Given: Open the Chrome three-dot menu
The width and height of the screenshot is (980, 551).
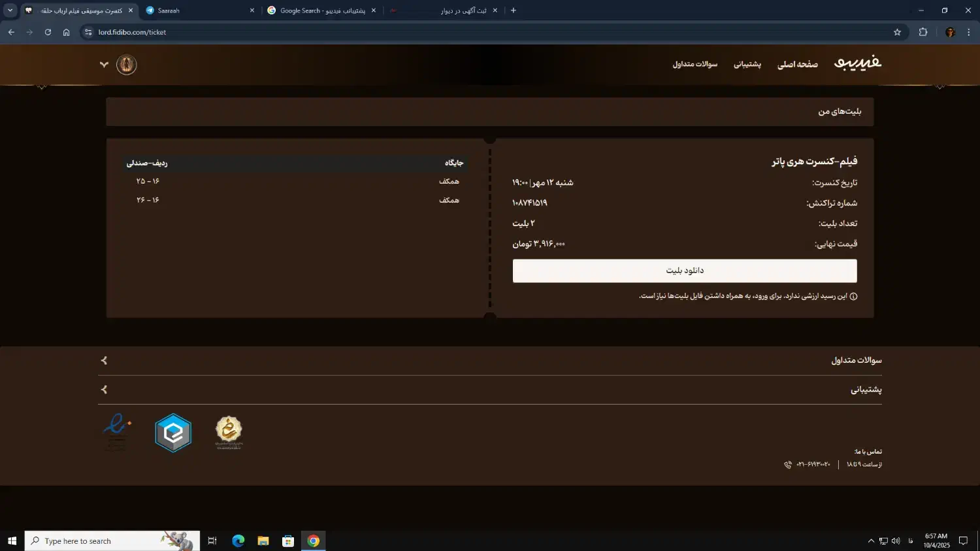Looking at the screenshot, I should pyautogui.click(x=968, y=32).
